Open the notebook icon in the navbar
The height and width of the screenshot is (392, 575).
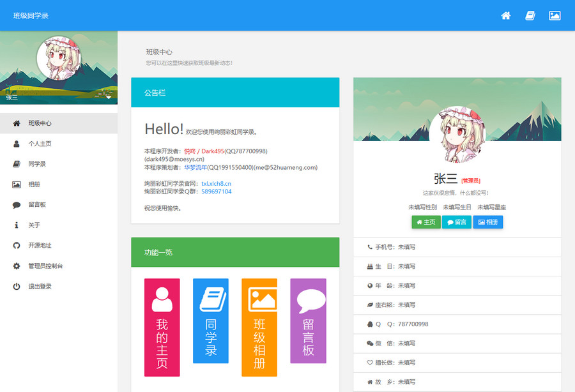point(530,15)
